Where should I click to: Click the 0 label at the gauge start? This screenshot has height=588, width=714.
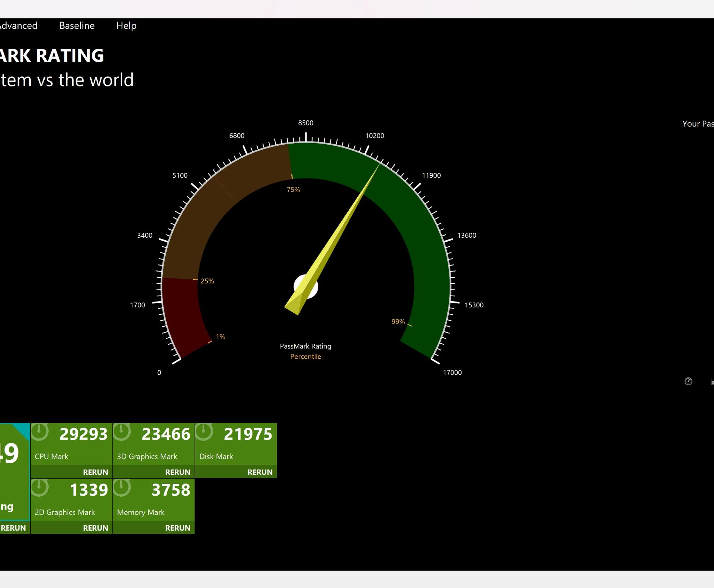pyautogui.click(x=159, y=373)
